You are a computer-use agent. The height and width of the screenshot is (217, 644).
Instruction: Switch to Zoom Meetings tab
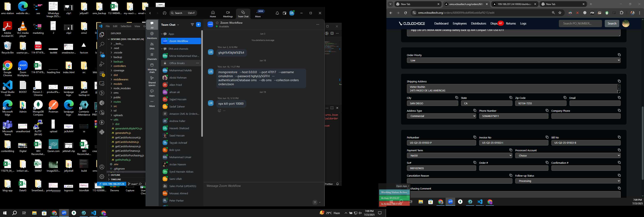click(x=228, y=14)
